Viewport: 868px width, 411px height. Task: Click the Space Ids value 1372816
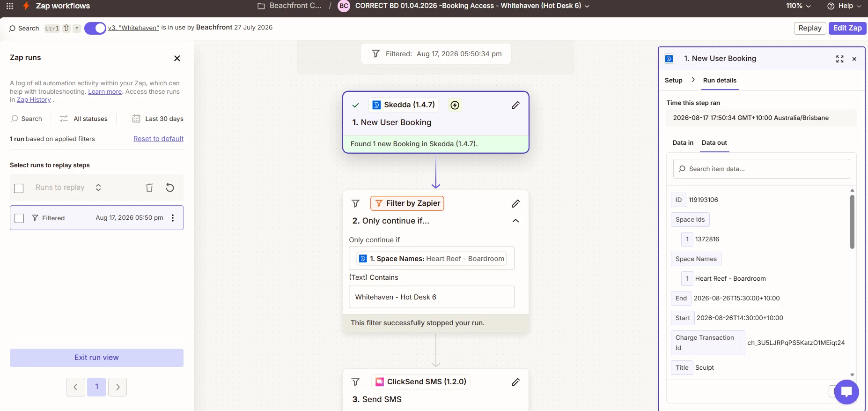(x=707, y=239)
